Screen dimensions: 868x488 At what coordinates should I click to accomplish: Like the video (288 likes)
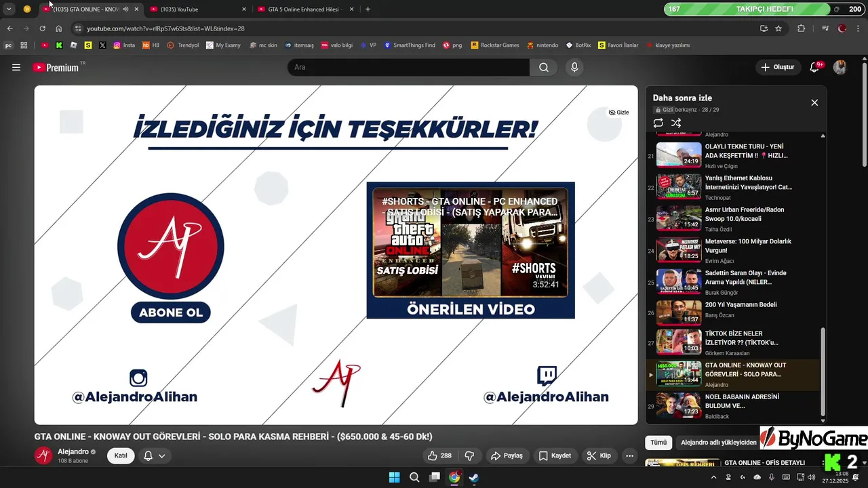[x=439, y=455]
